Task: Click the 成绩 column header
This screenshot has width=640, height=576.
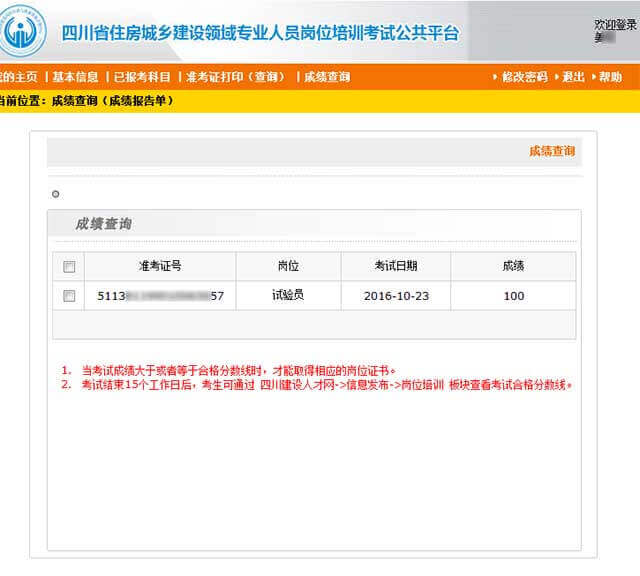Action: coord(513,266)
